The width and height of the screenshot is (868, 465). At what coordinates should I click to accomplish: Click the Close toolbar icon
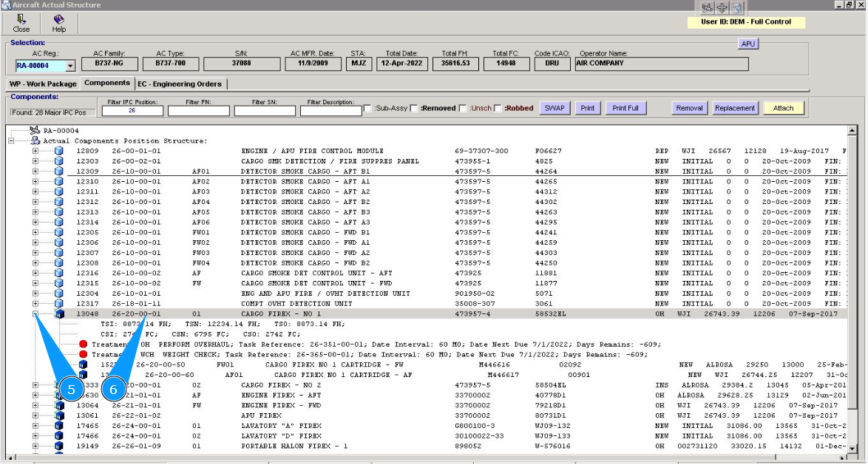coord(21,20)
